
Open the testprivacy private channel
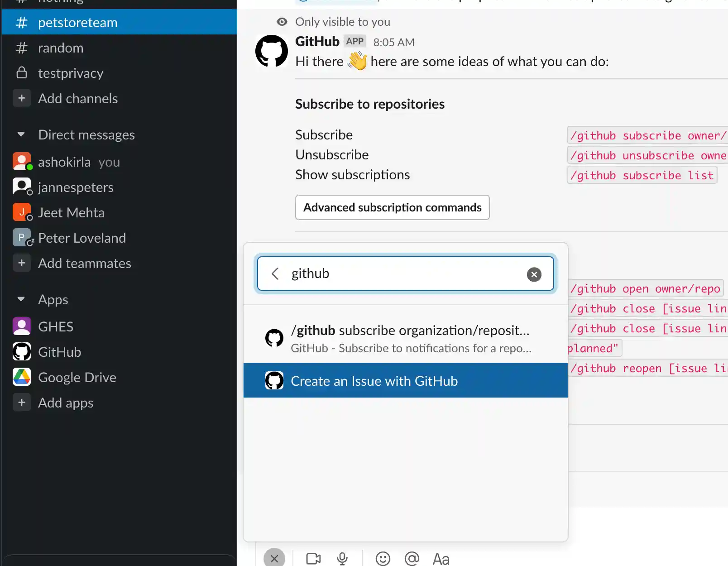(x=71, y=73)
